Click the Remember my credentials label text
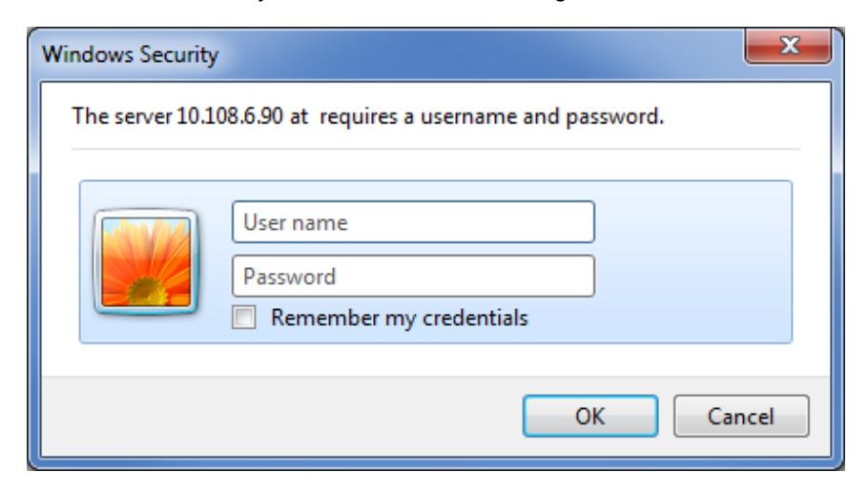868x493 pixels. [399, 318]
